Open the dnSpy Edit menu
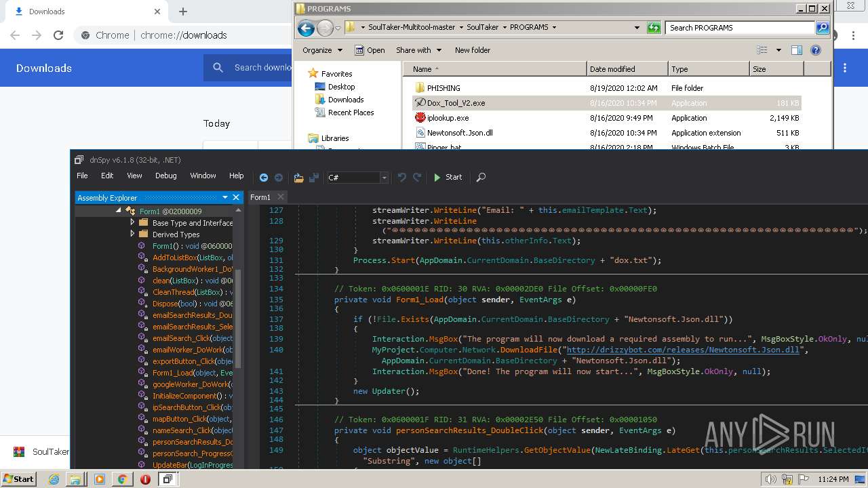Image resolution: width=868 pixels, height=488 pixels. (x=107, y=176)
